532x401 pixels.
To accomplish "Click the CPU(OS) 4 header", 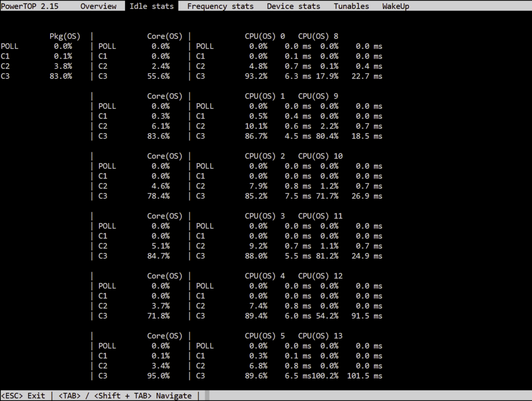I will click(265, 276).
